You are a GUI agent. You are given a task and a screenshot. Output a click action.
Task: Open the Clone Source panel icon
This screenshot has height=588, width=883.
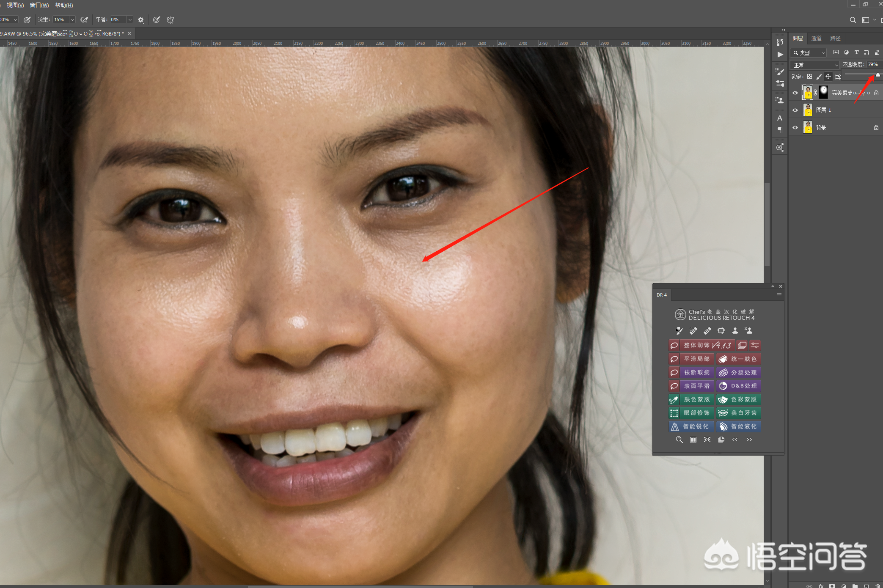coord(780,100)
